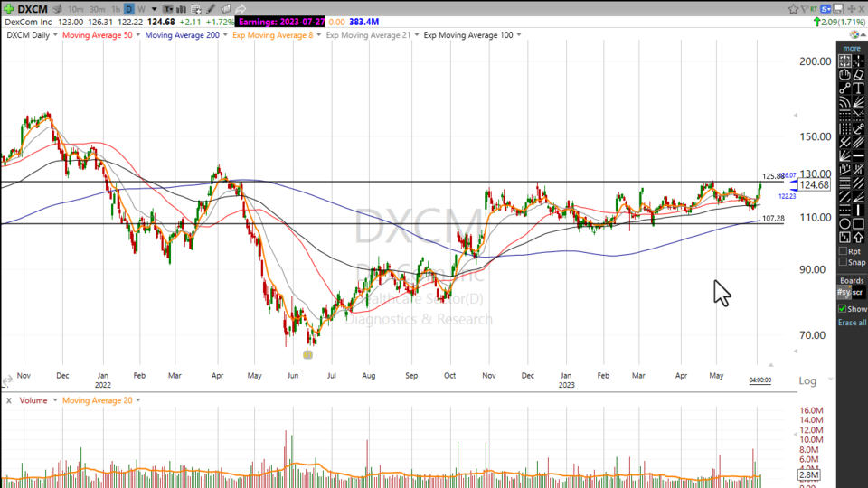Click the 'more' drawing tools link
868x488 pixels.
[x=852, y=48]
